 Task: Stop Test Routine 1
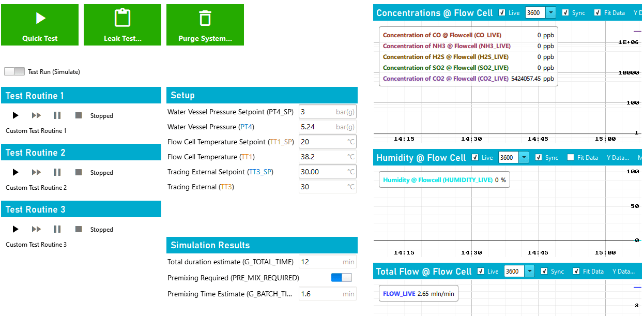click(78, 115)
